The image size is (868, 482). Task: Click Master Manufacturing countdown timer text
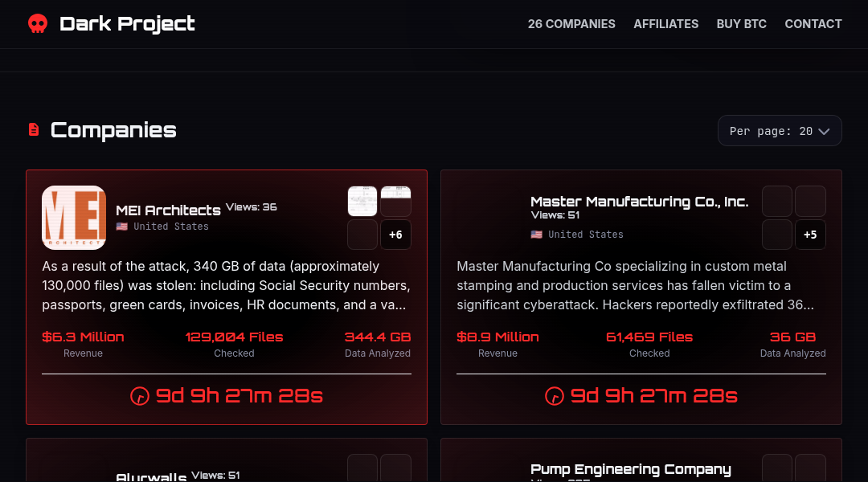pyautogui.click(x=653, y=396)
